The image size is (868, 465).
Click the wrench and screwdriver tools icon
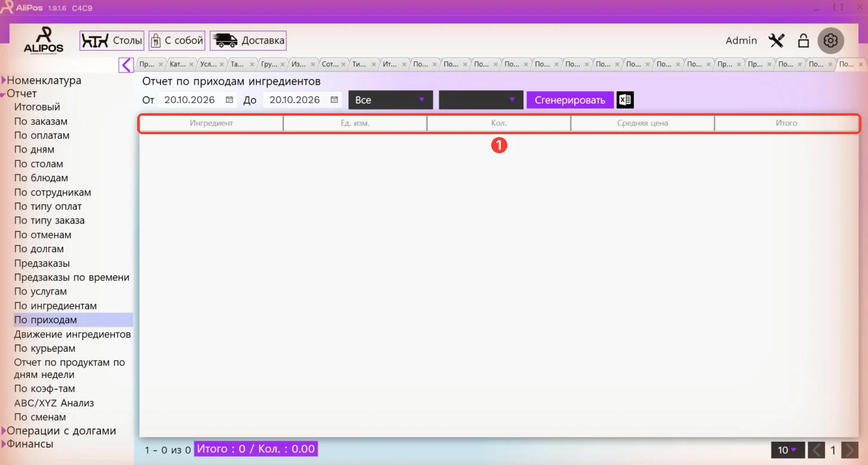(776, 41)
